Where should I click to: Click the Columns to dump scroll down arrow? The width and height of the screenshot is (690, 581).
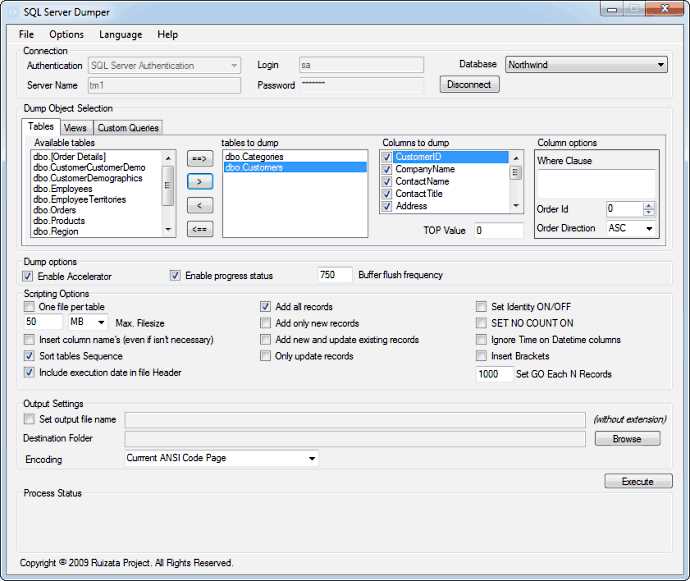[x=516, y=205]
